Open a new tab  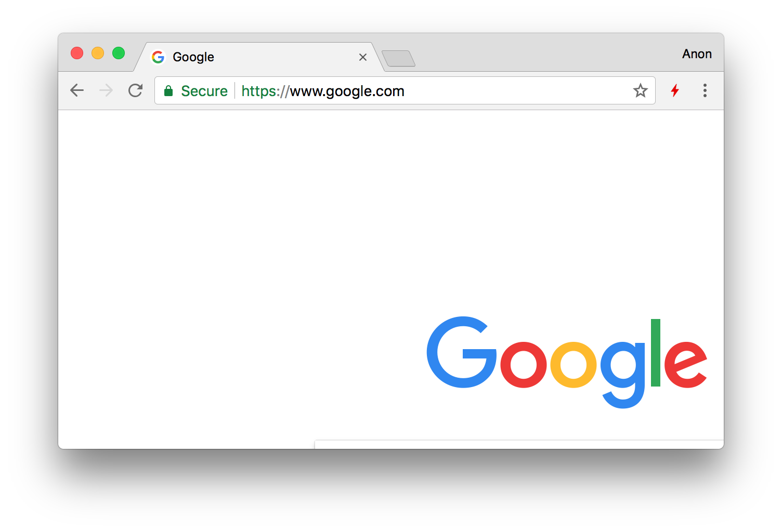tap(398, 58)
